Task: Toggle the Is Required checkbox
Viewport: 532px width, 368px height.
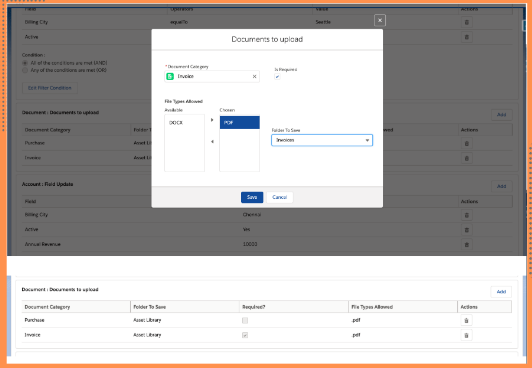Action: (x=277, y=77)
